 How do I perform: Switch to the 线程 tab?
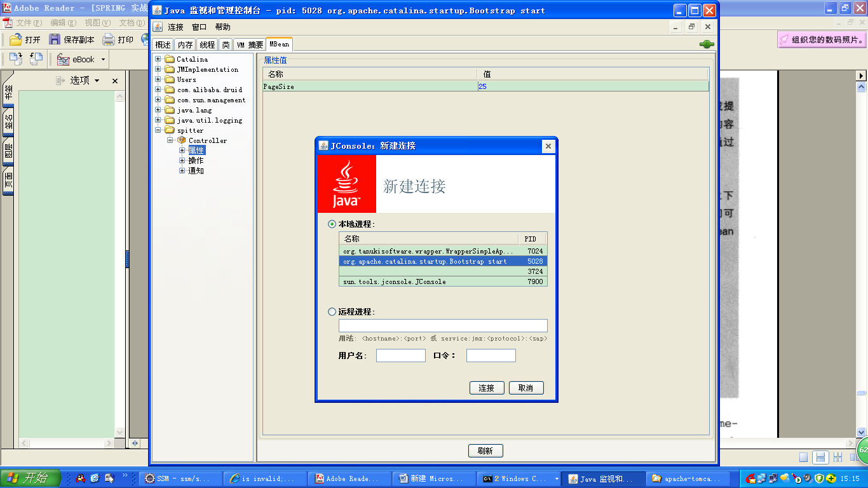point(207,45)
